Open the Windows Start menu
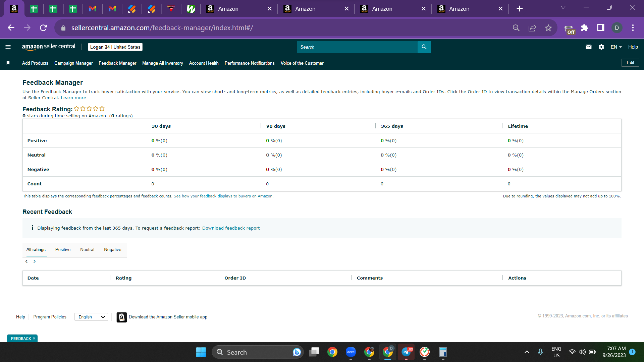The image size is (644, 362). click(x=201, y=352)
